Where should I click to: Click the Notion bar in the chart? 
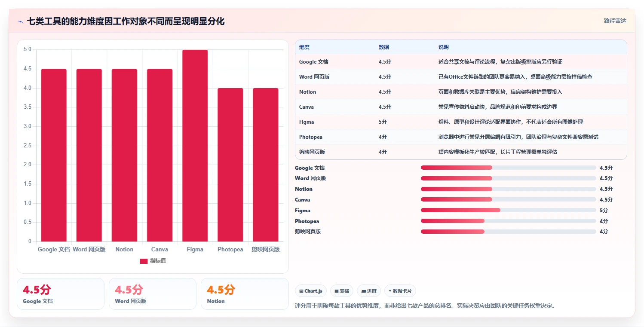coord(124,155)
